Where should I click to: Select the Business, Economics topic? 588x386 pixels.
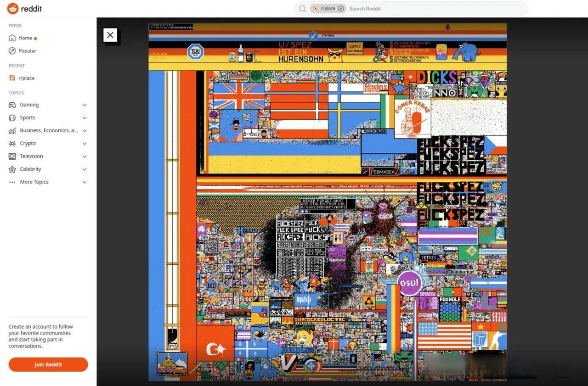pyautogui.click(x=49, y=131)
